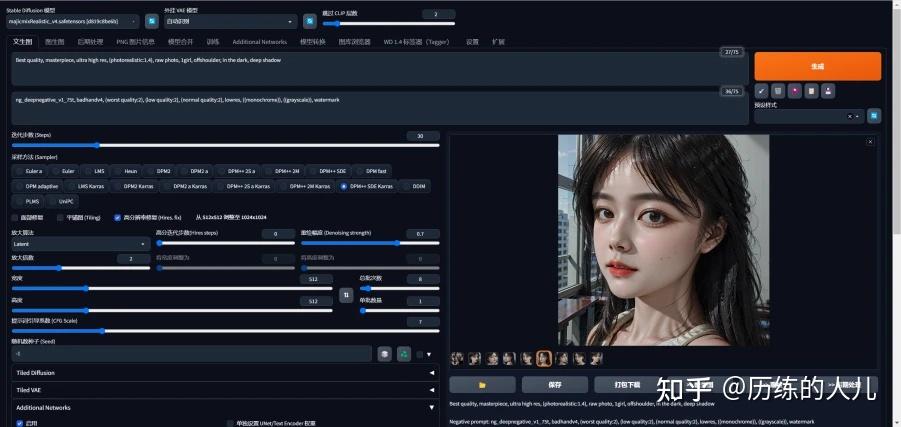Collapse the Additional Networks section
The height and width of the screenshot is (427, 901).
pos(225,407)
